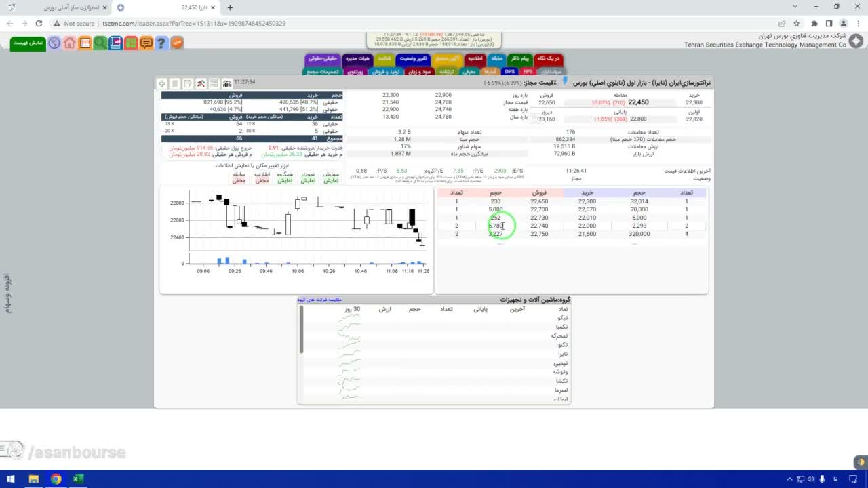Toggle the سفارش display setting
Image resolution: width=868 pixels, height=488 pixels.
point(331,177)
